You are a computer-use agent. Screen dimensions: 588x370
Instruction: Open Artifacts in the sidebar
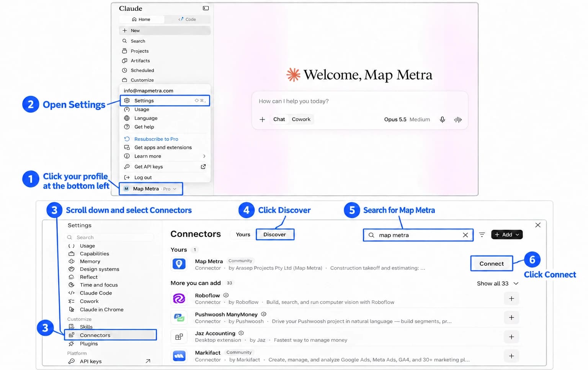[x=165, y=61]
